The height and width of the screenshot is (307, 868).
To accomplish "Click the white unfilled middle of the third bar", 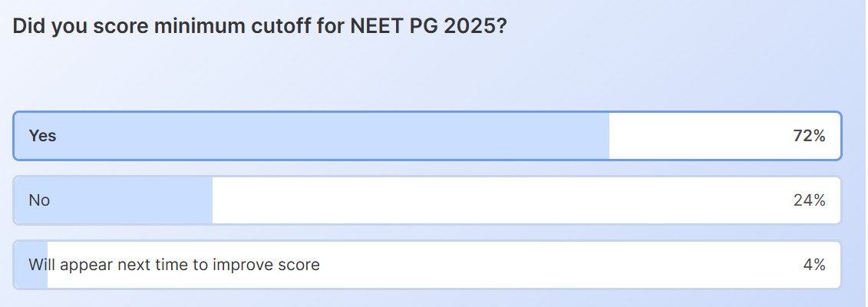I will click(537, 265).
